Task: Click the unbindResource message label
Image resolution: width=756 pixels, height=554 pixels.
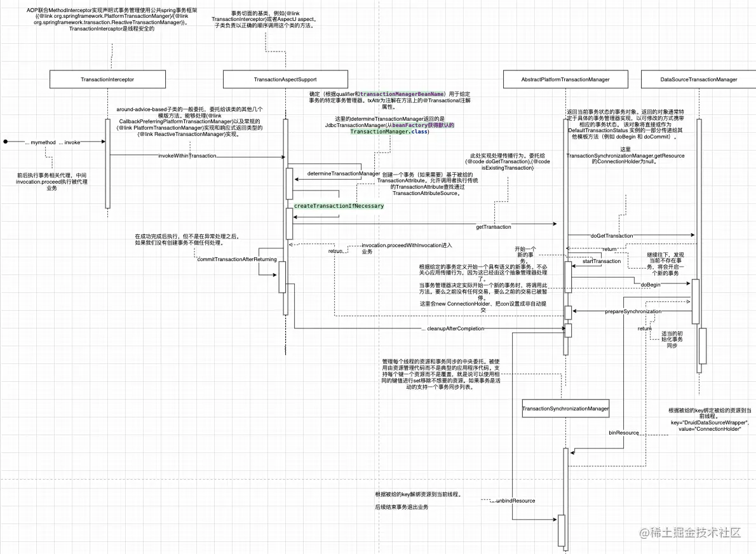Action: pyautogui.click(x=515, y=501)
